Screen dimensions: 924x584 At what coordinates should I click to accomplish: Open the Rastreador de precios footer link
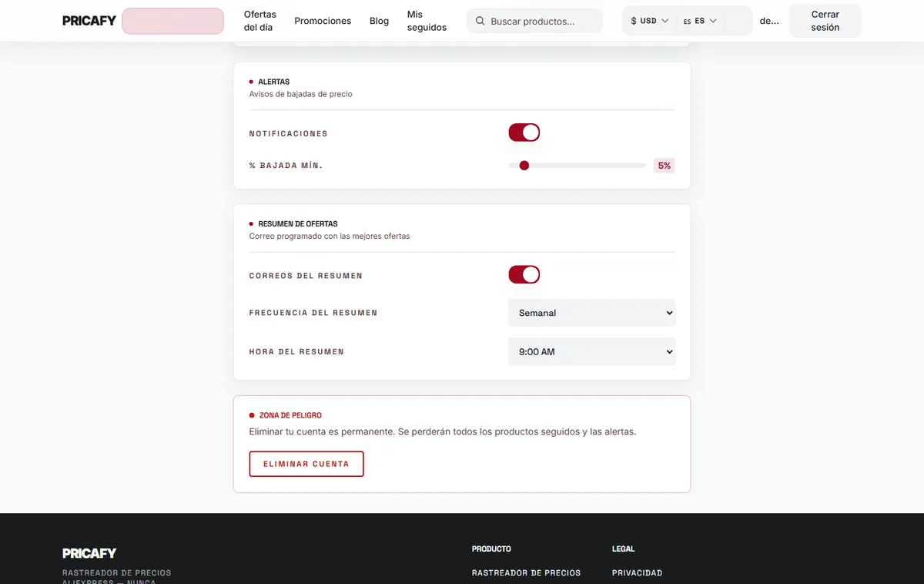pyautogui.click(x=526, y=572)
